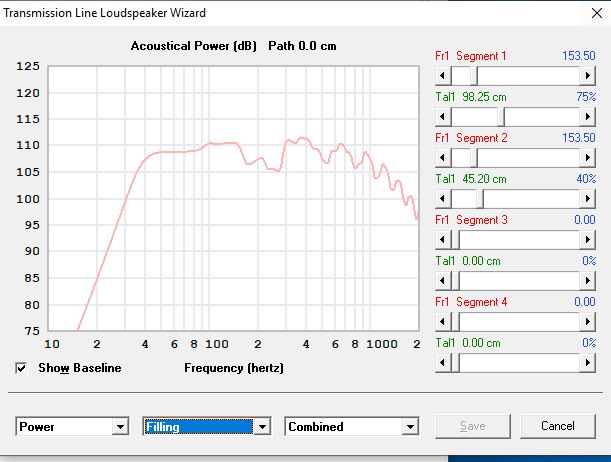The image size is (611, 462).
Task: Click right arrow of Tal1 slider below Segment 3
Action: 587,280
